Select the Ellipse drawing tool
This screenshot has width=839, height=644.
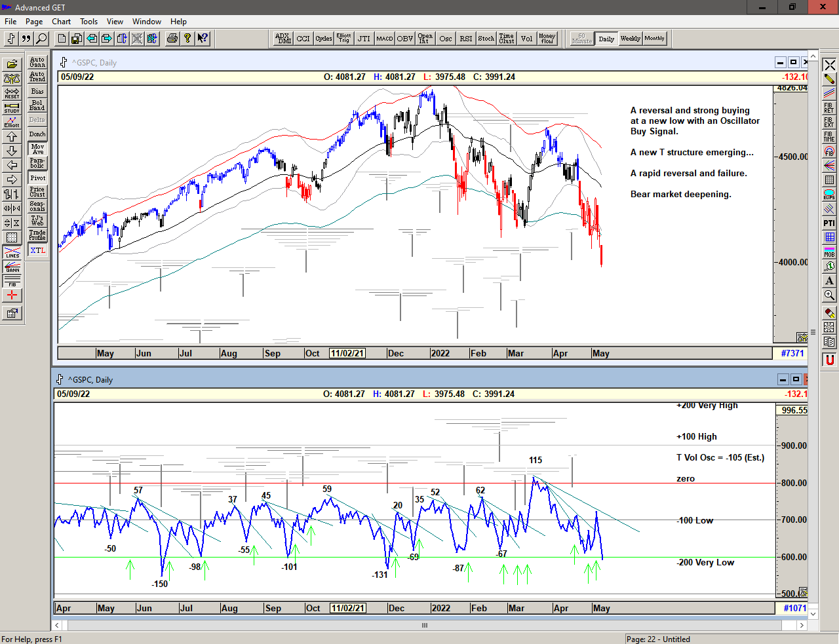tap(829, 195)
